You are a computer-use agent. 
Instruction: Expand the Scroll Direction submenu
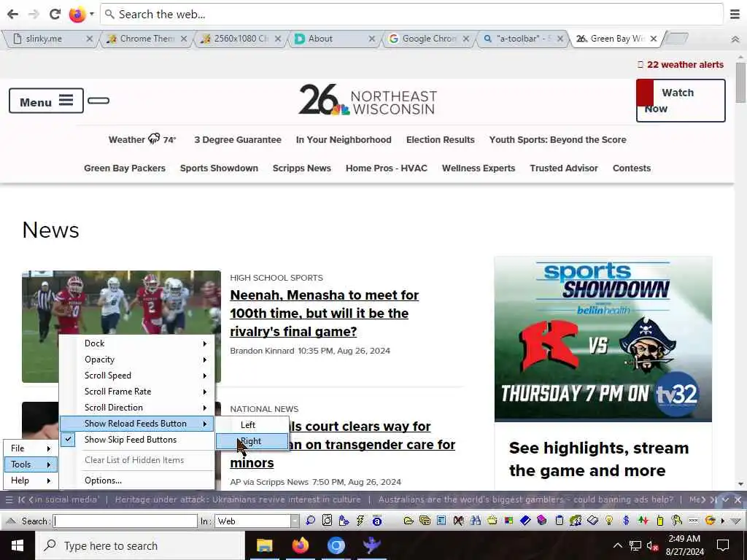click(x=137, y=408)
